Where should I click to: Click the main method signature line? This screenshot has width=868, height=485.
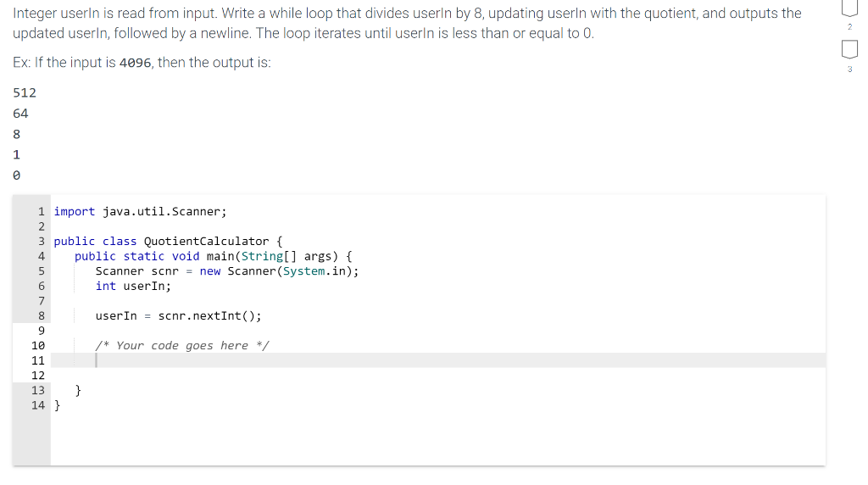[213, 256]
